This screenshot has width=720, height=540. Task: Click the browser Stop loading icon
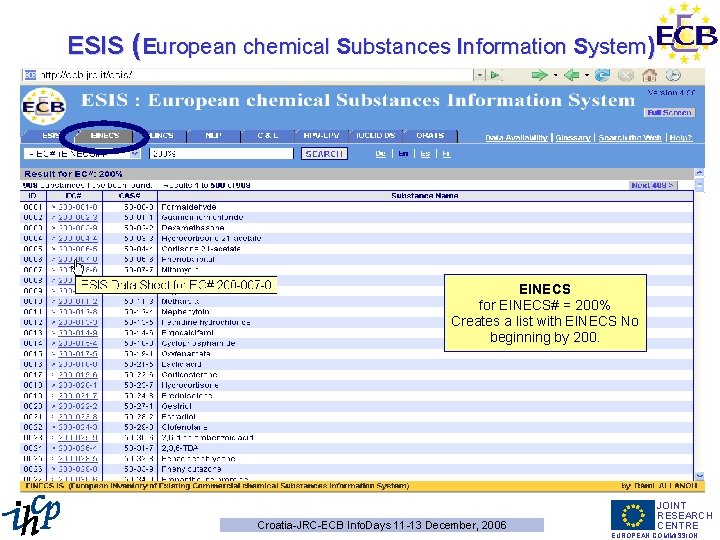pyautogui.click(x=625, y=75)
